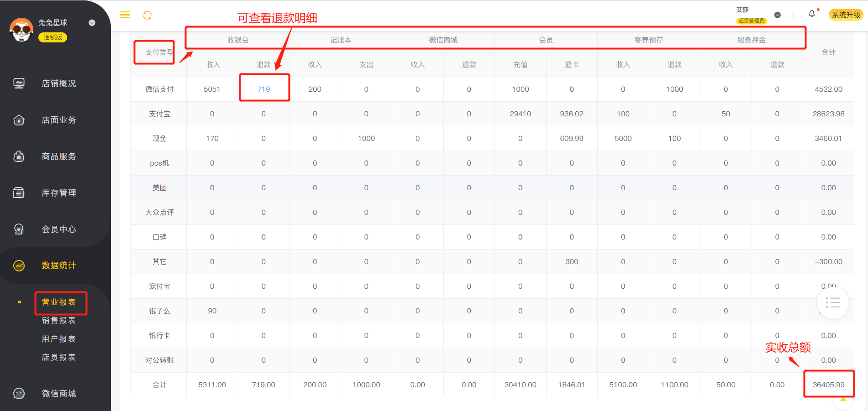Open the floating list menu button

pyautogui.click(x=833, y=302)
